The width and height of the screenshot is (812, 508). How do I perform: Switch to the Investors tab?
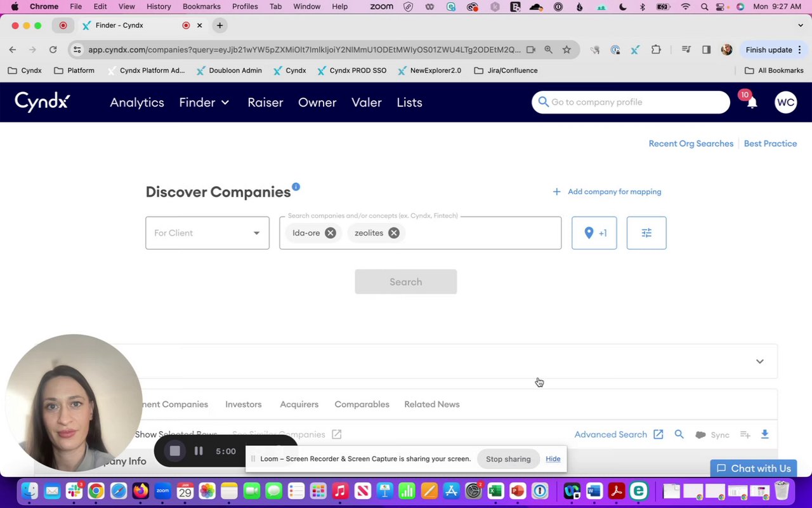[244, 404]
